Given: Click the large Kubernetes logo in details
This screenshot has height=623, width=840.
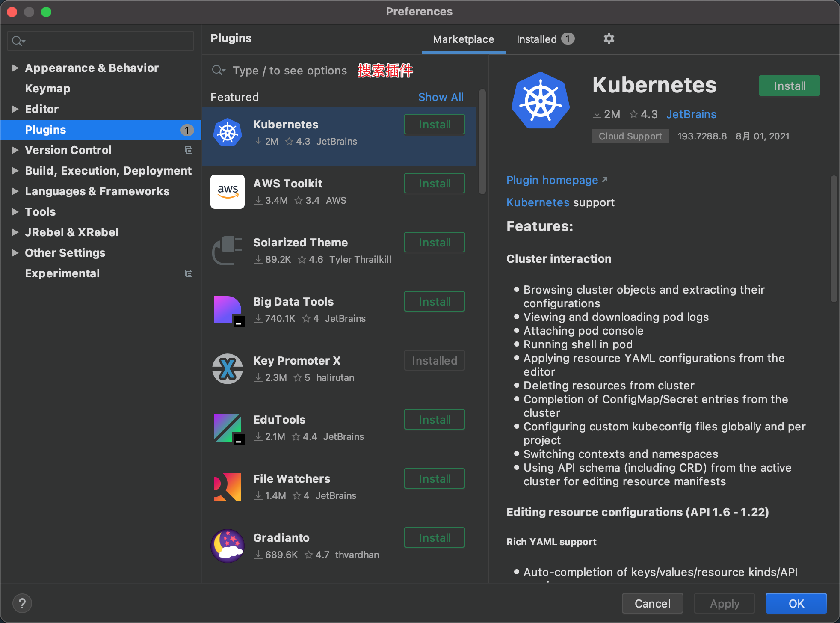Looking at the screenshot, I should click(x=541, y=101).
